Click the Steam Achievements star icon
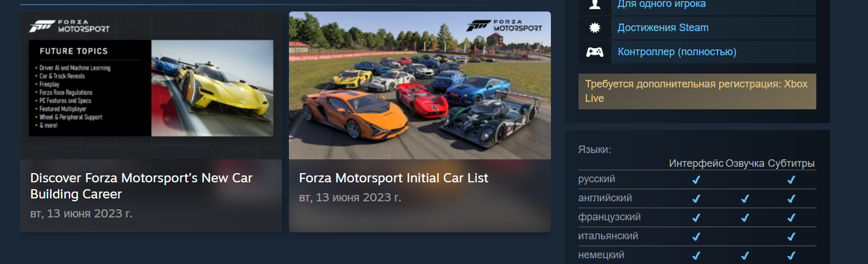This screenshot has width=868, height=264. coord(595,28)
